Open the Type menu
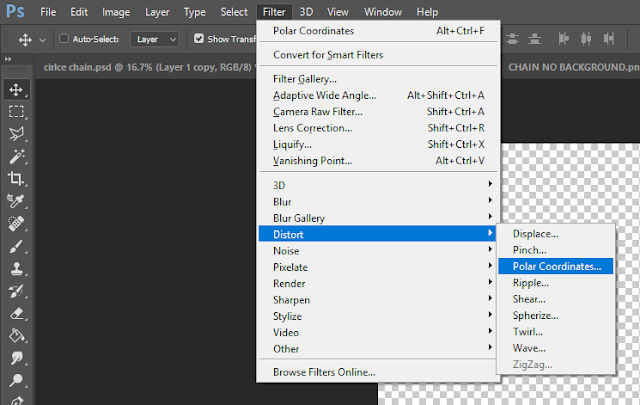This screenshot has height=405, width=640. point(195,12)
